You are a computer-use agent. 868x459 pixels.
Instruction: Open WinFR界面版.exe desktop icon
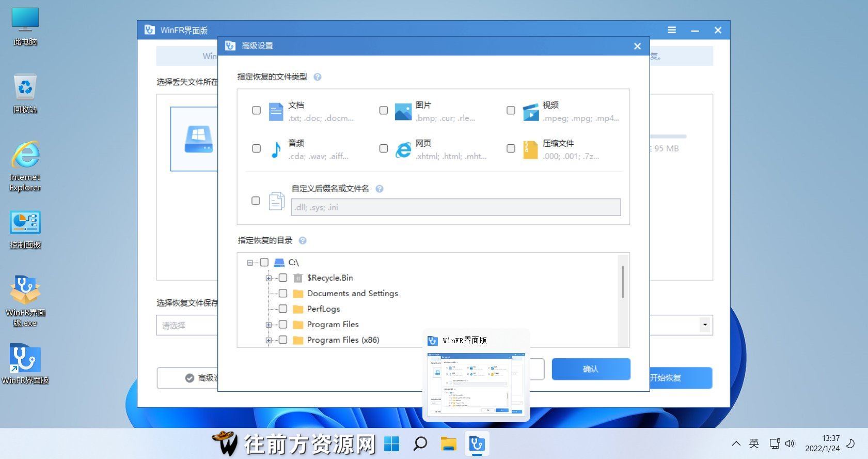pyautogui.click(x=25, y=301)
